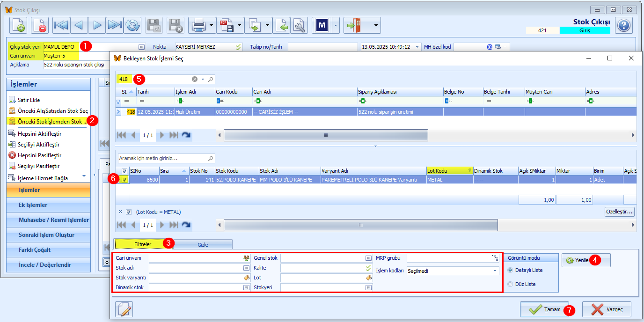
Task: Expand the İşlemler list down arrow
Action: pos(84,176)
